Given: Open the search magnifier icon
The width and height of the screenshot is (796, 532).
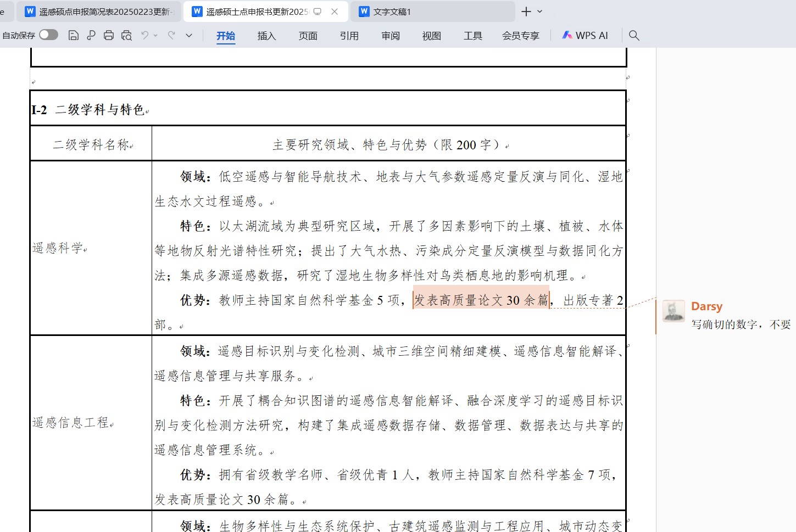Looking at the screenshot, I should pos(634,36).
